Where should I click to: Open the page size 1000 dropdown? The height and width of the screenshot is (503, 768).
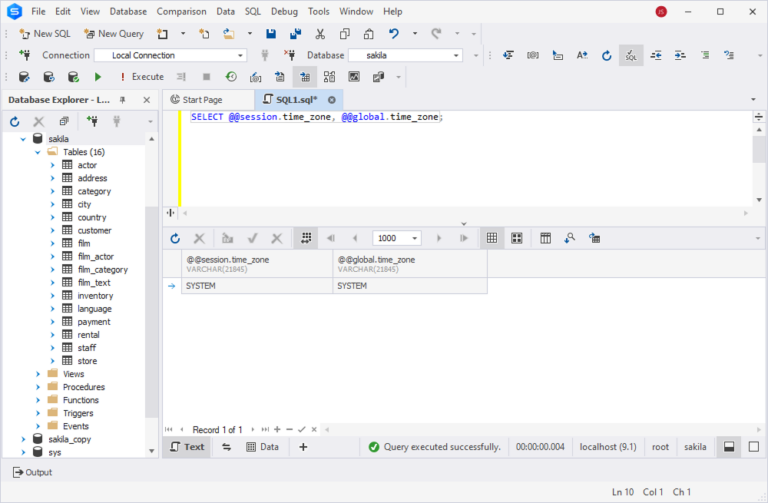[x=414, y=238]
